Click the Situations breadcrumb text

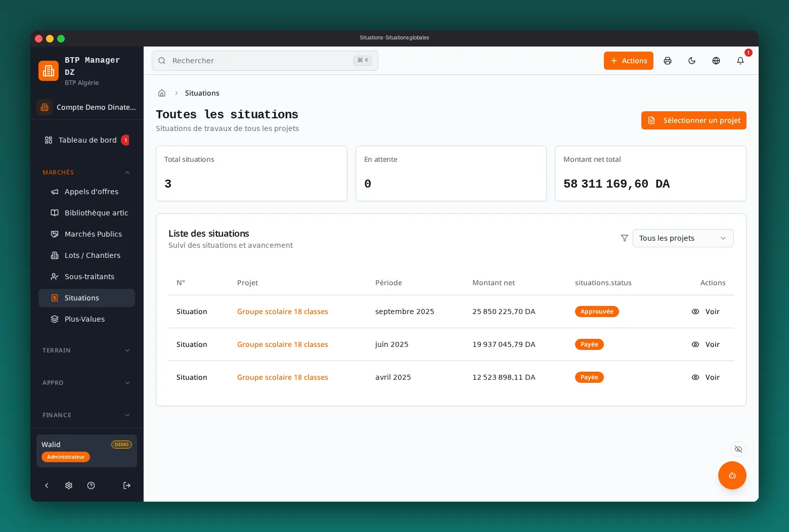coord(202,93)
